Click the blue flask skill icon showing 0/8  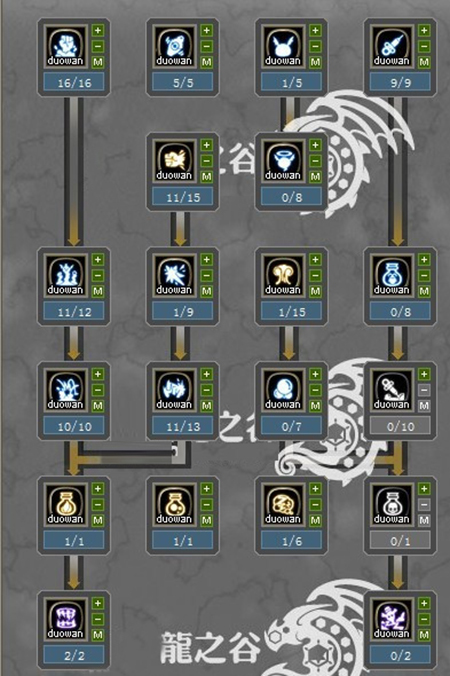pyautogui.click(x=391, y=275)
